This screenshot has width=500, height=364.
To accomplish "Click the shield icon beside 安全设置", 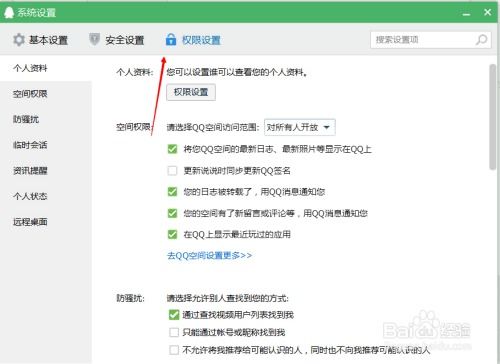I will (95, 40).
